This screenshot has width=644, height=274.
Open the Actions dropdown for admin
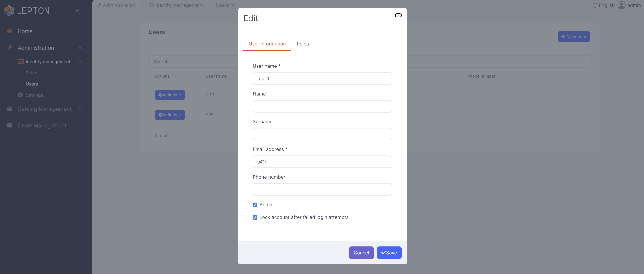(170, 95)
